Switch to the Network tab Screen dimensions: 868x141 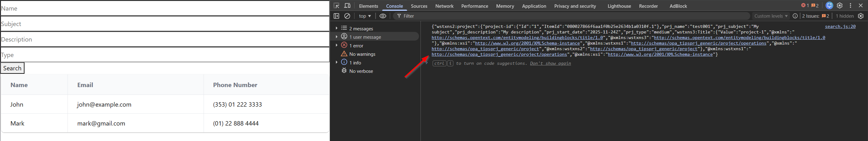444,6
